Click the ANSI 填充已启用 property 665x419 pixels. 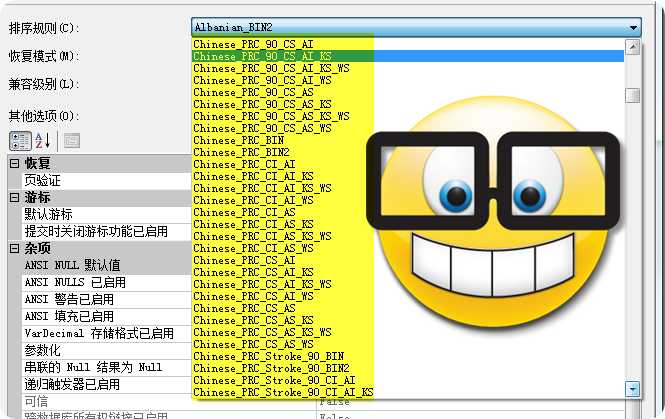coord(106,316)
